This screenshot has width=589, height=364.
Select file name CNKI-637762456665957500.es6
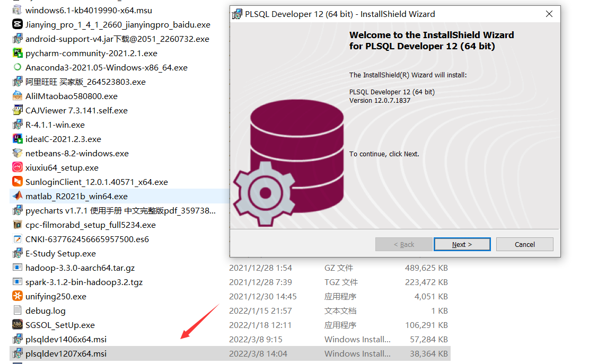pos(87,238)
